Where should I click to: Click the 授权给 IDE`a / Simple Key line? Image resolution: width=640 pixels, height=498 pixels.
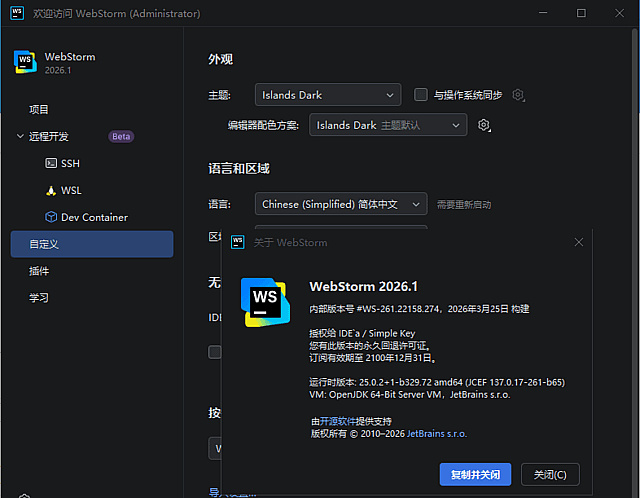tap(362, 333)
